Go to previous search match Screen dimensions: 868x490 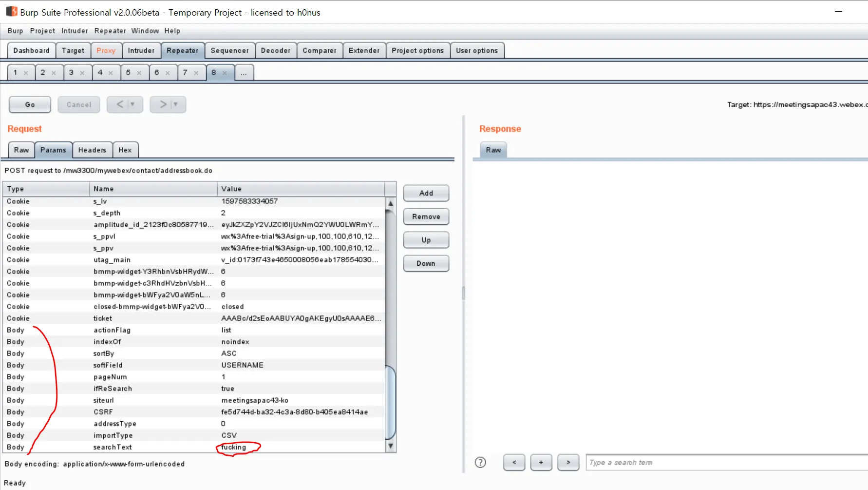(x=514, y=462)
